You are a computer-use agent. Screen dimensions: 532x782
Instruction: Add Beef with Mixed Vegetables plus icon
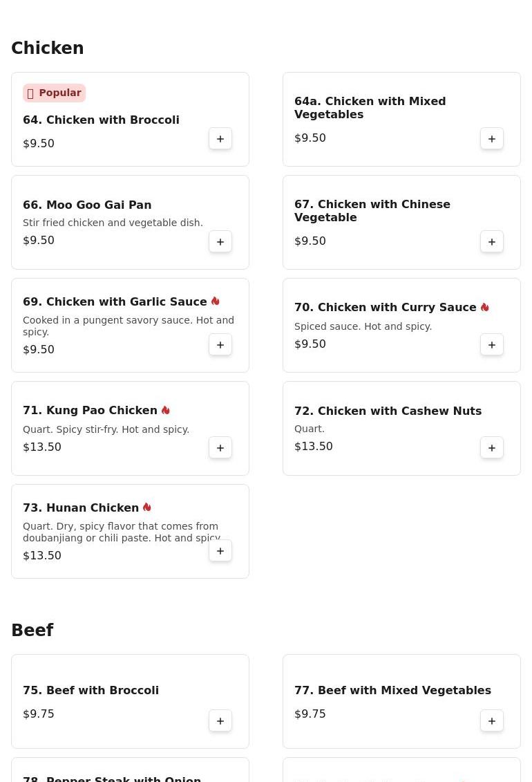[492, 720]
